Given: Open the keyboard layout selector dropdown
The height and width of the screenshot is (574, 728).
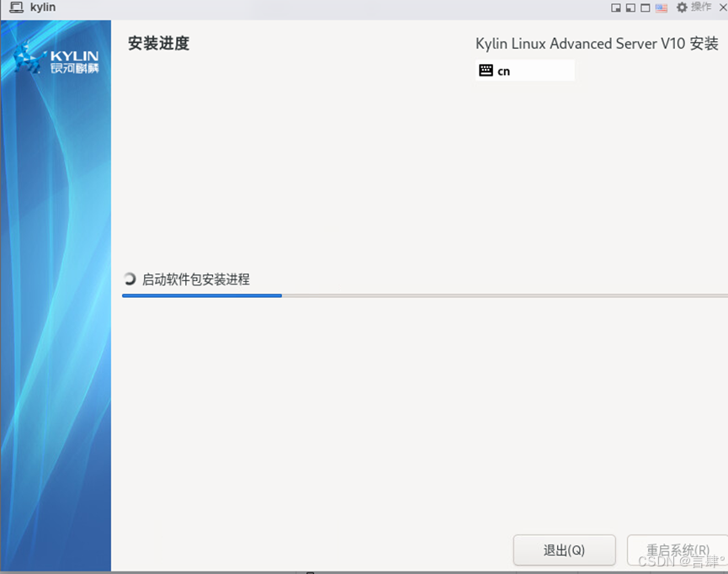Looking at the screenshot, I should coord(525,71).
